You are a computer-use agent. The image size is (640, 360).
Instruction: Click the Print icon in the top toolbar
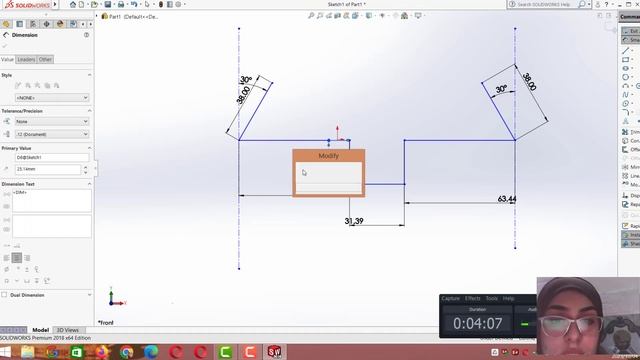coord(121,4)
